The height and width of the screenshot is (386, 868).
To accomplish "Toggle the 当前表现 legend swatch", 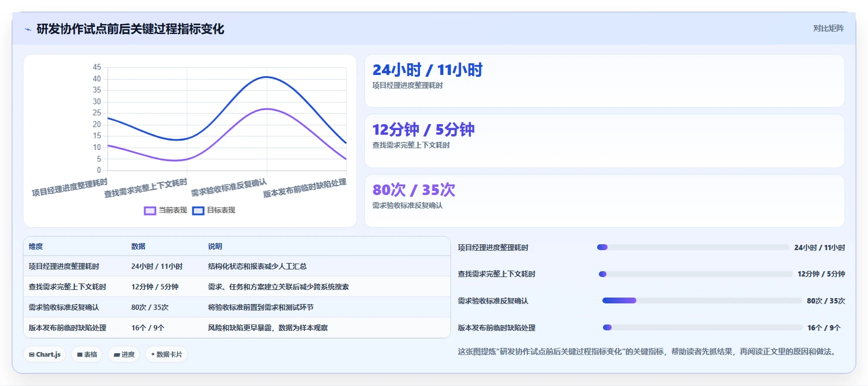I will [x=150, y=210].
